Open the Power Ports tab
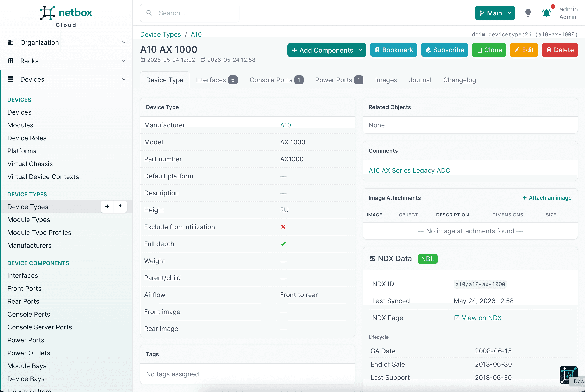 coord(339,80)
